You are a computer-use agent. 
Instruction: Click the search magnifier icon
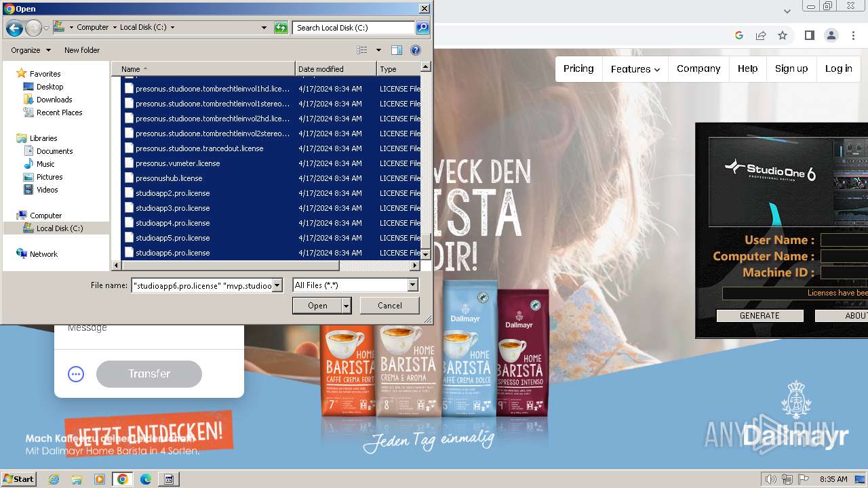pyautogui.click(x=422, y=28)
